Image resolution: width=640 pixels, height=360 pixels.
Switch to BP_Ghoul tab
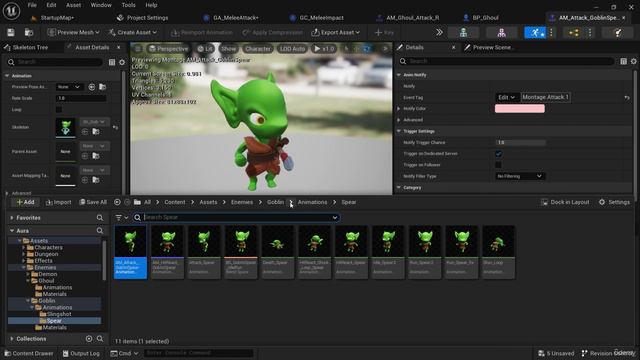click(x=481, y=18)
